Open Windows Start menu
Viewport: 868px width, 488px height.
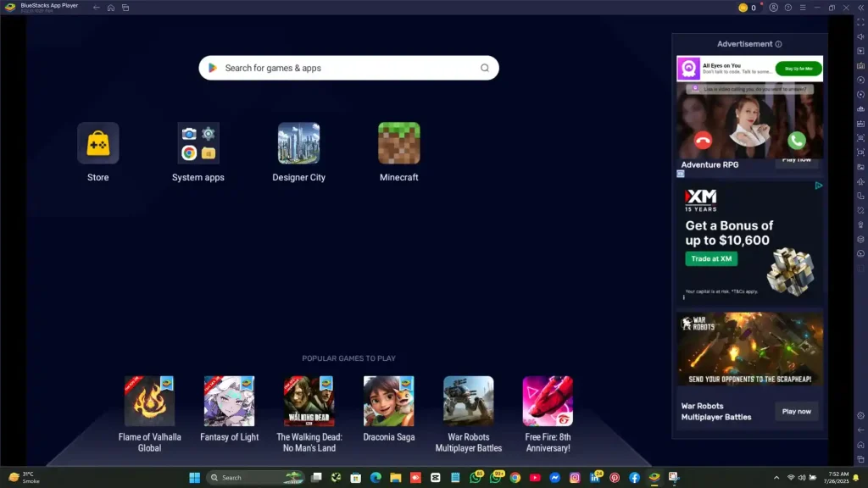coord(194,478)
